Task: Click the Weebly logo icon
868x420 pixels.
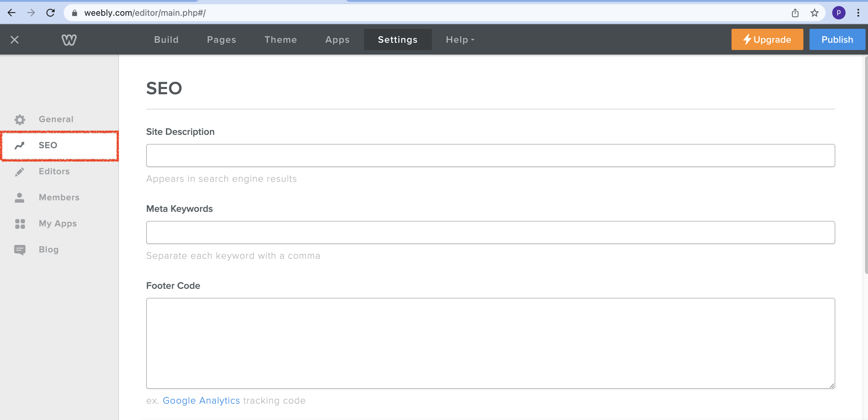Action: click(x=69, y=40)
